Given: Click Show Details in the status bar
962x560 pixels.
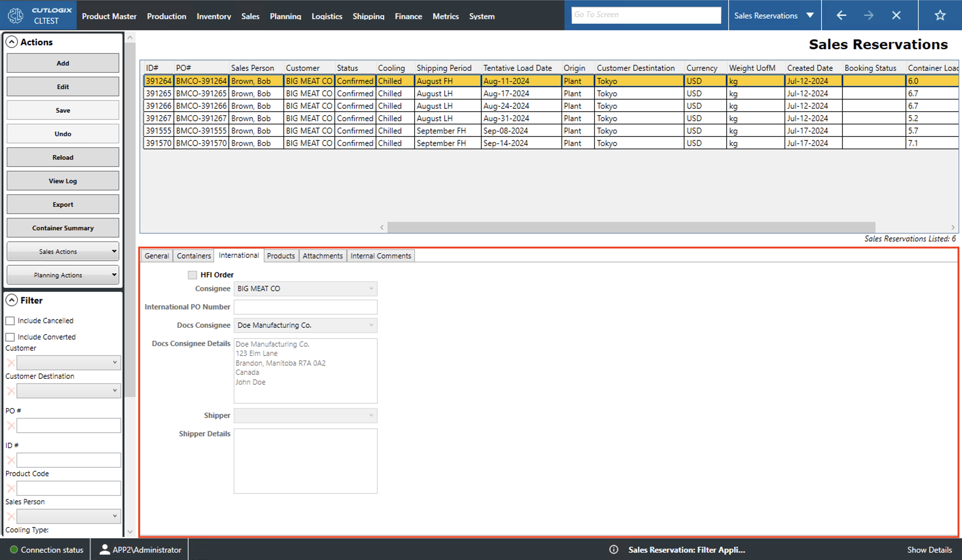Looking at the screenshot, I should (930, 550).
